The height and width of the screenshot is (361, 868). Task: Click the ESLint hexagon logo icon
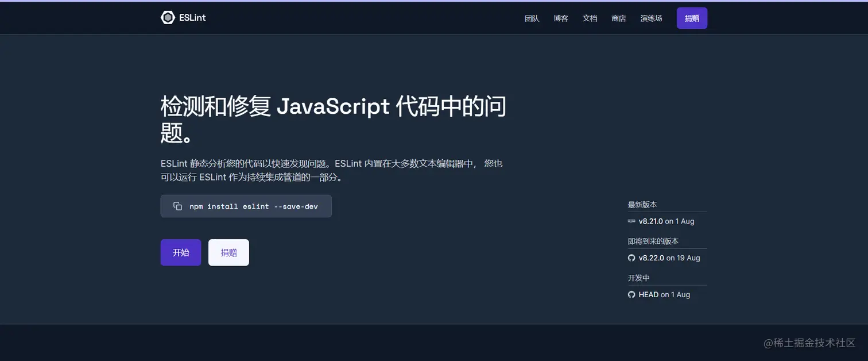(167, 18)
